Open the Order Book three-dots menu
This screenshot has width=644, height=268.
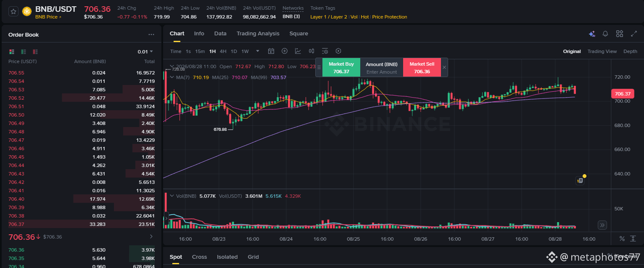[151, 35]
